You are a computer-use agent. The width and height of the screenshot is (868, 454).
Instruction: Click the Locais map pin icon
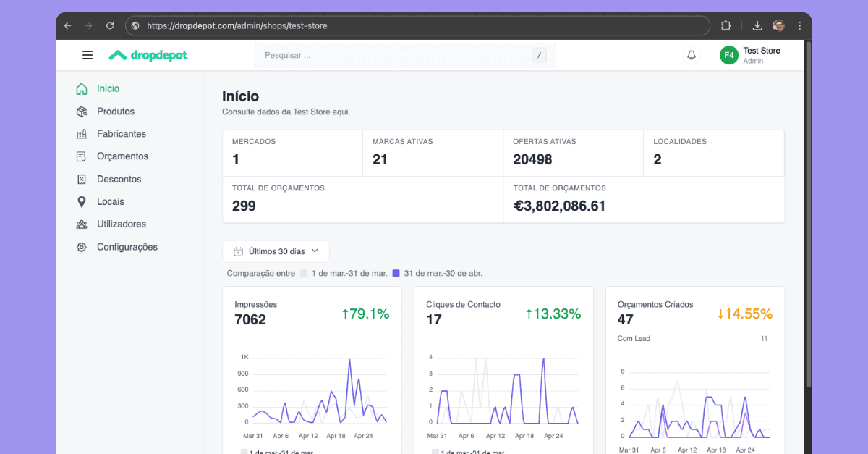click(82, 202)
